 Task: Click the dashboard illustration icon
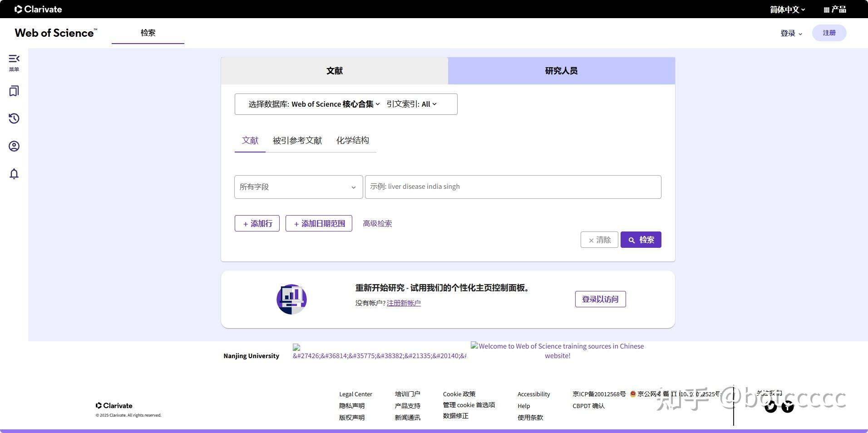291,299
